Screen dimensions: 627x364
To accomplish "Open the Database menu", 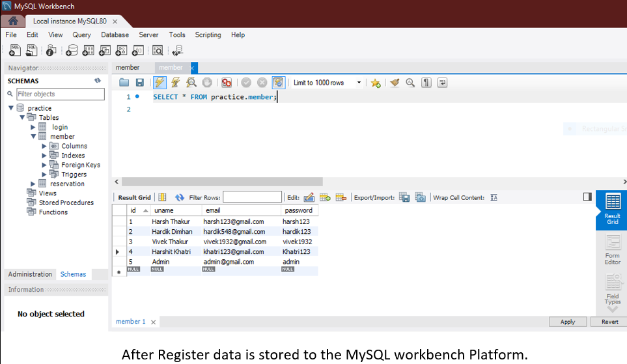I will [x=115, y=35].
